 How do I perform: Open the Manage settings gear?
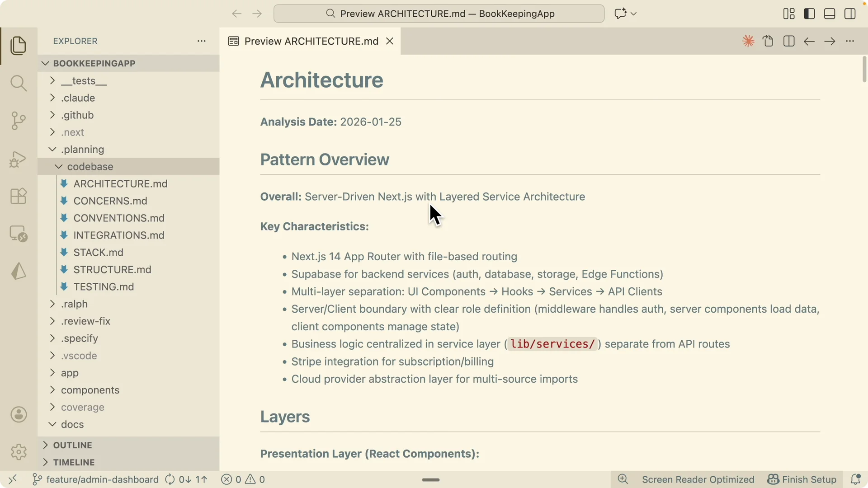(19, 452)
